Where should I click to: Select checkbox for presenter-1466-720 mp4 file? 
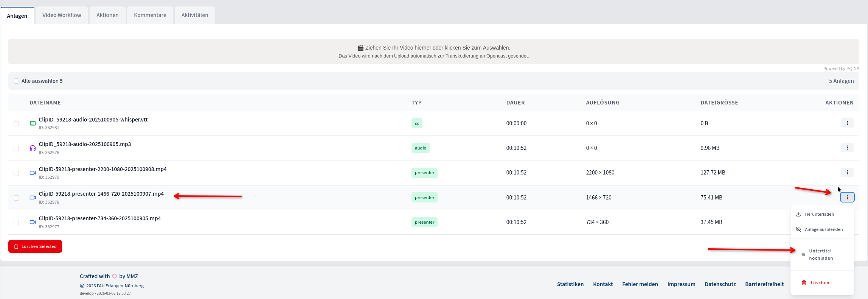[x=16, y=198]
